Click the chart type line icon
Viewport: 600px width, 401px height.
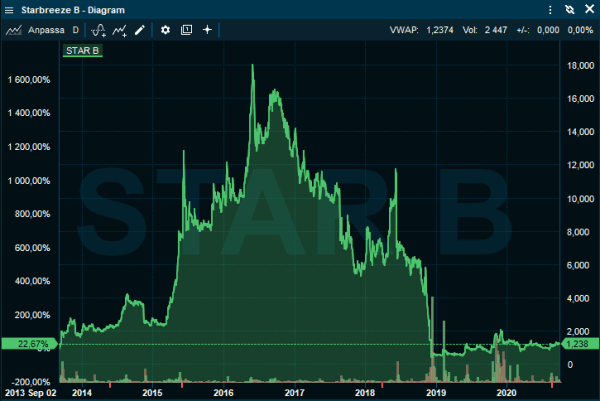[x=14, y=30]
